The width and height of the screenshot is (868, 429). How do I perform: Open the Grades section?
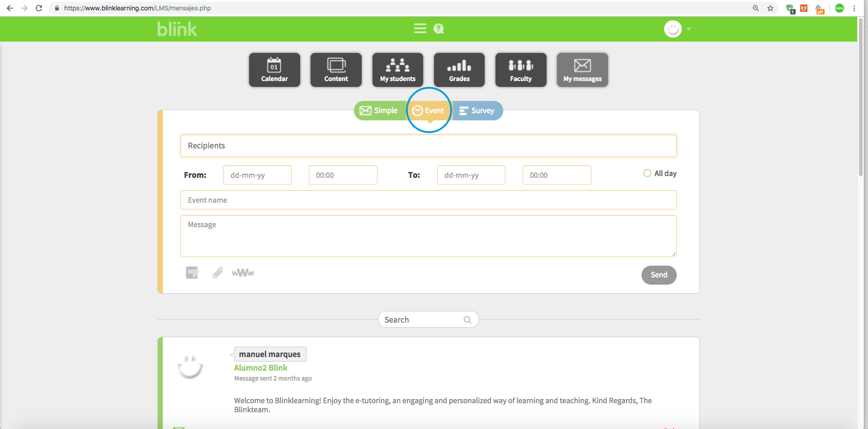click(459, 70)
